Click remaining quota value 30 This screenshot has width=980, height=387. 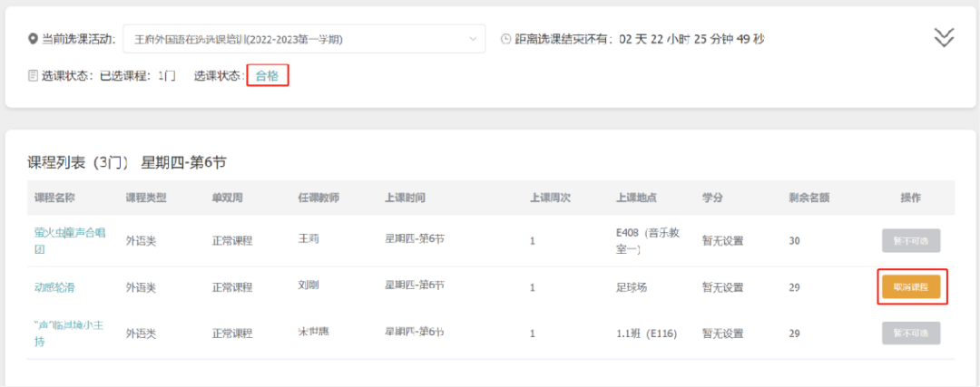tap(794, 240)
